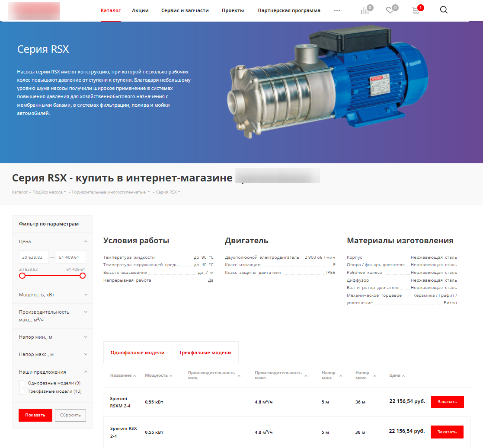Click the left price slider handle
Screen dimensions: 483x448
22,276
